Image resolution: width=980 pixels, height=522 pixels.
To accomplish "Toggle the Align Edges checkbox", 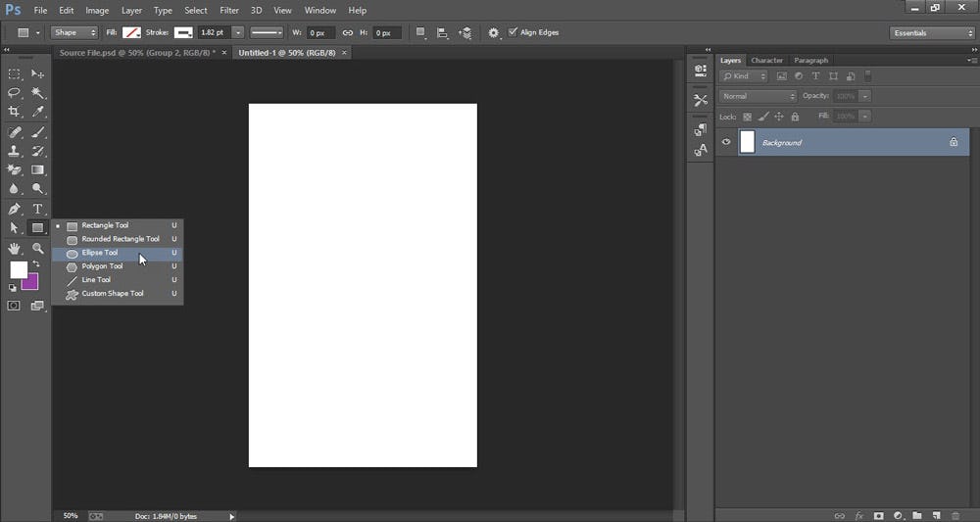I will (x=513, y=32).
